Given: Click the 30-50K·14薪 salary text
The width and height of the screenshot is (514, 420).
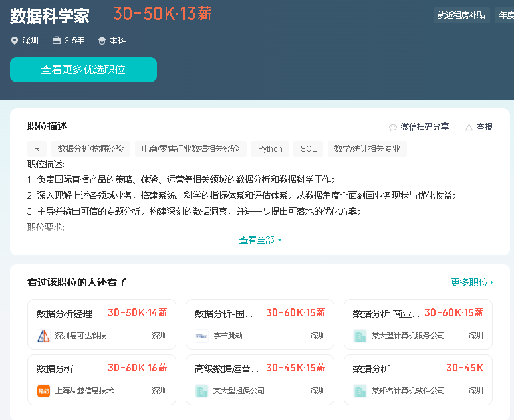Looking at the screenshot, I should [x=138, y=312].
